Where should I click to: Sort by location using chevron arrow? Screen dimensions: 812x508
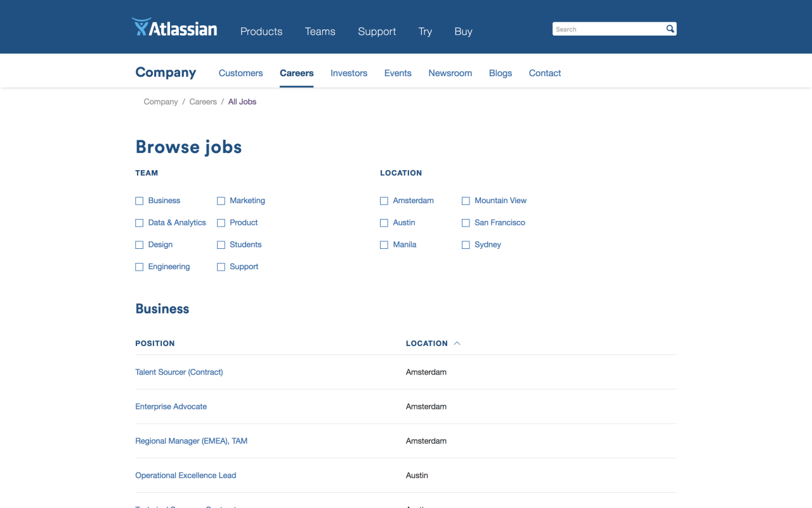(x=457, y=344)
